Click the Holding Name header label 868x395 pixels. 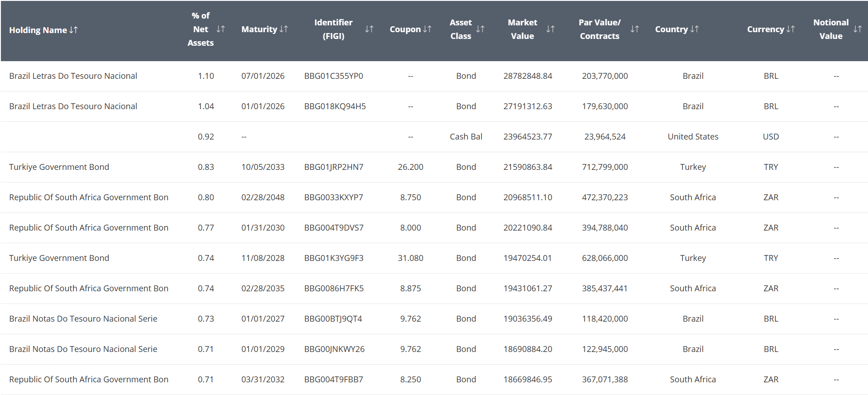coord(38,30)
